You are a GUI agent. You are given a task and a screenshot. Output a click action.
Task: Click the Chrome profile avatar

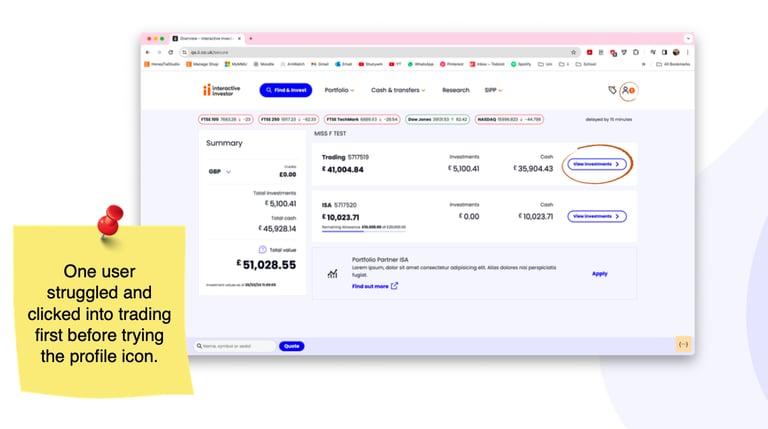[676, 52]
